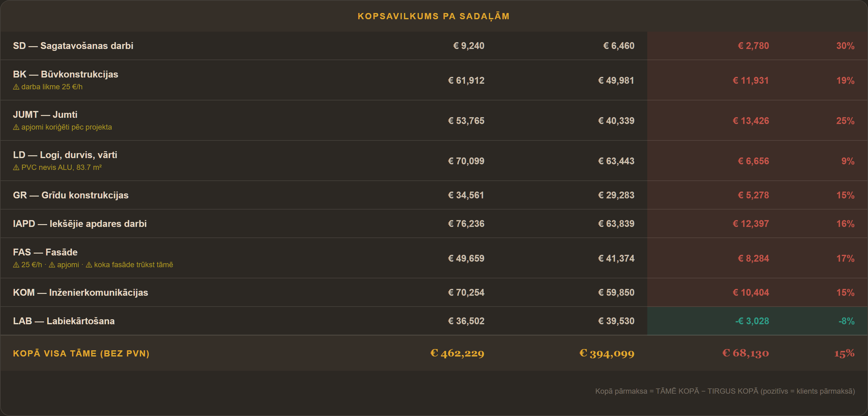The height and width of the screenshot is (416, 868).
Task: Click the green -€ 3,028 overpayment cell
Action: tap(752, 321)
